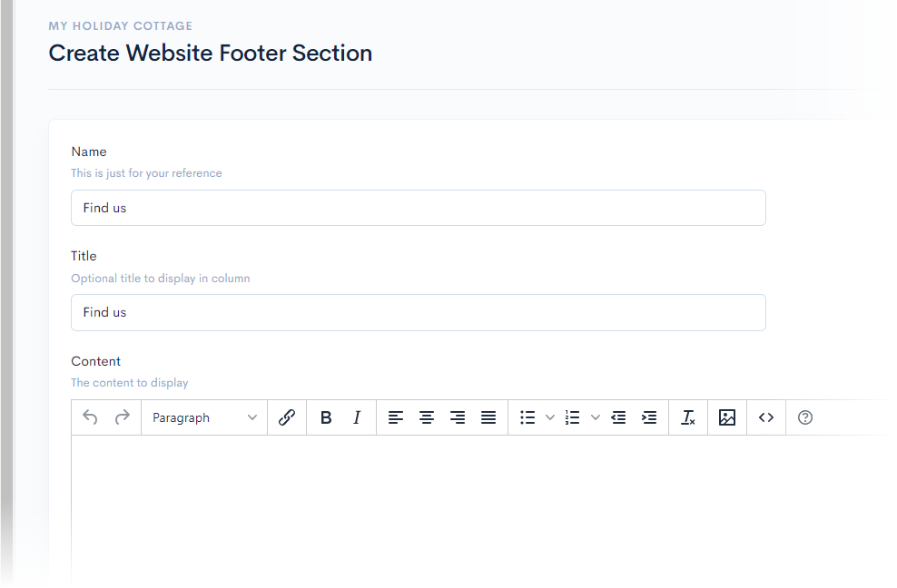The width and height of the screenshot is (897, 588).
Task: Decrease indent of the paragraph
Action: click(x=618, y=417)
